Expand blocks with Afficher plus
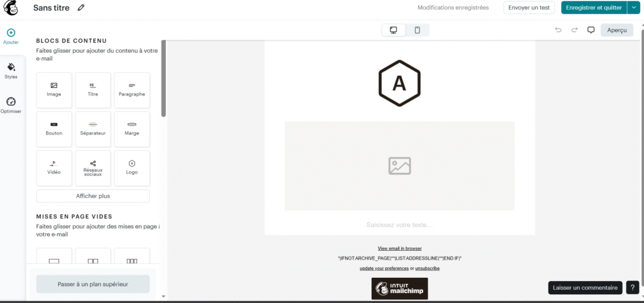The image size is (644, 303). [x=93, y=196]
